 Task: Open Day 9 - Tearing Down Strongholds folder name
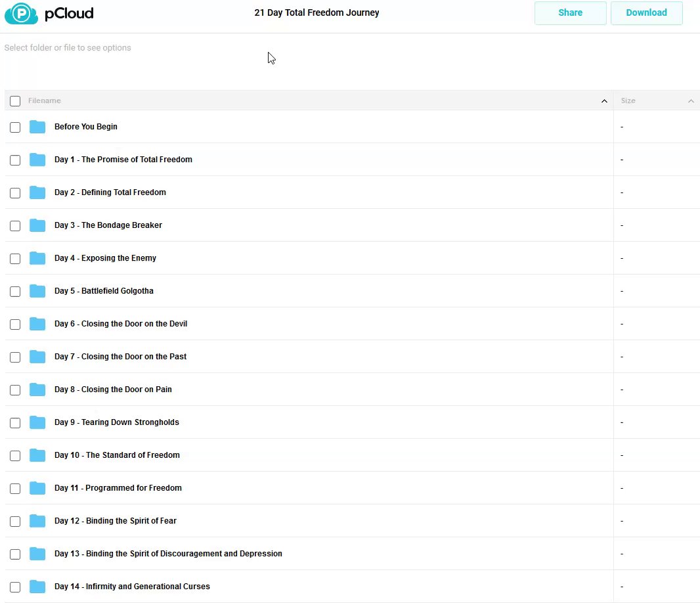[117, 422]
